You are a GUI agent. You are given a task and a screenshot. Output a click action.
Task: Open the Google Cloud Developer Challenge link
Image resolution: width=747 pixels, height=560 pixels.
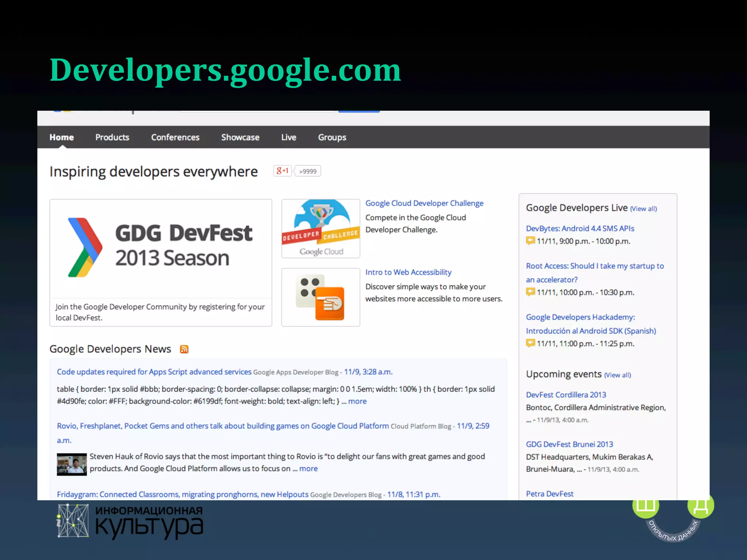coord(425,203)
